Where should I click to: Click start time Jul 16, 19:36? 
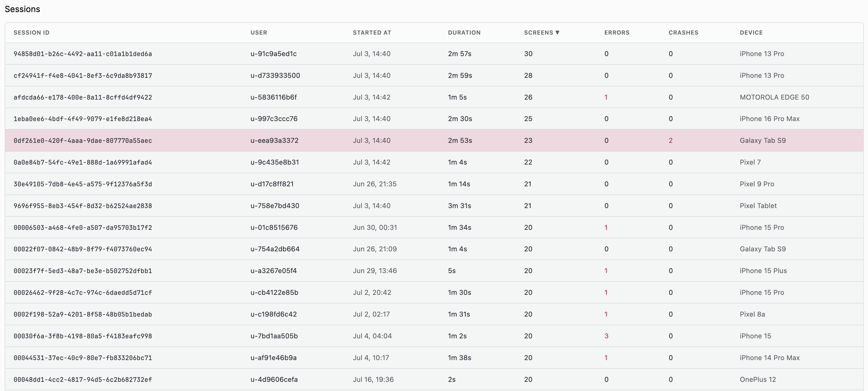[373, 379]
